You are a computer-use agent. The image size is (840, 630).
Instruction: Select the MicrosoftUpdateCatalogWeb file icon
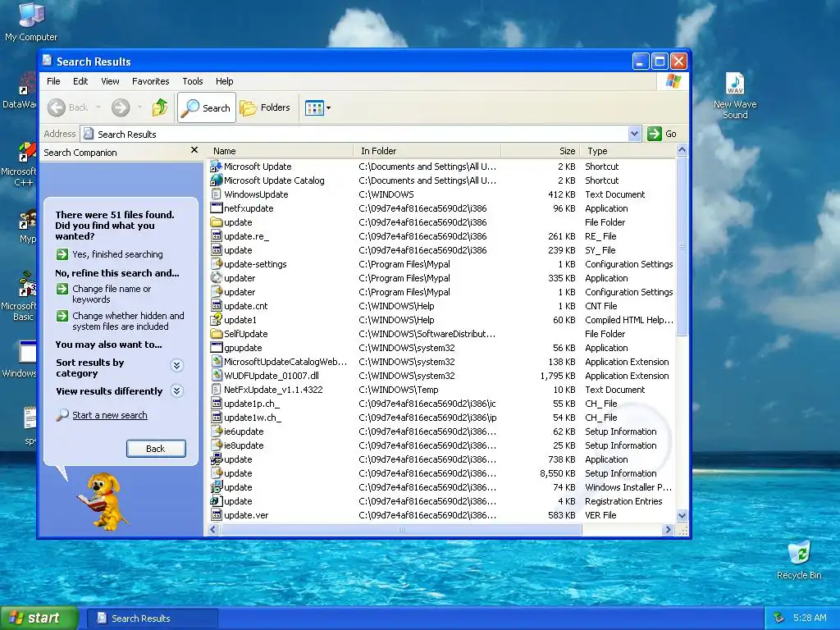point(217,361)
